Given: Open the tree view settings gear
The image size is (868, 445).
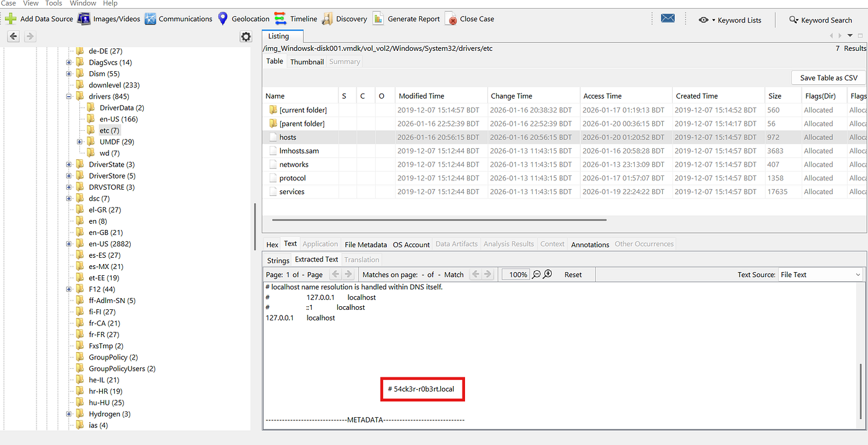Looking at the screenshot, I should tap(246, 37).
